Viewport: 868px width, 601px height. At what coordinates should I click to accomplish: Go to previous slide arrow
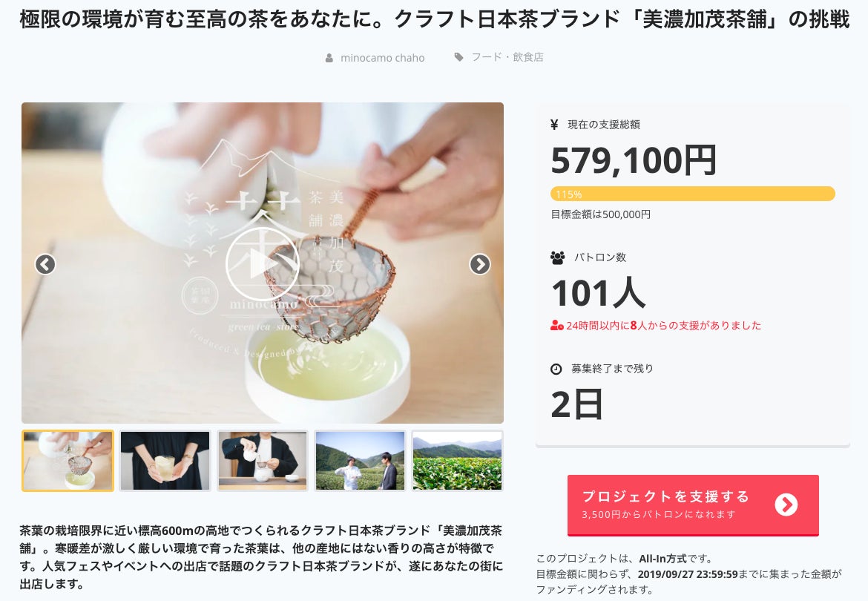45,265
